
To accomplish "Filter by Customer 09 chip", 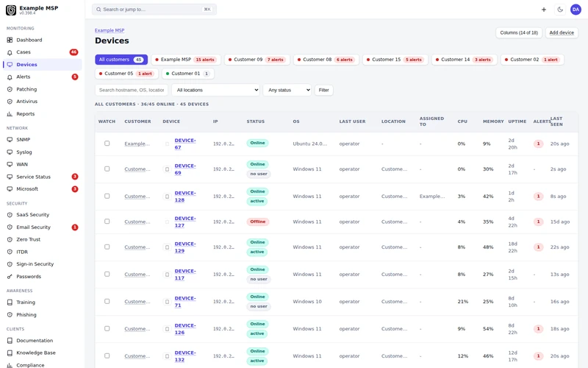I will click(x=257, y=60).
